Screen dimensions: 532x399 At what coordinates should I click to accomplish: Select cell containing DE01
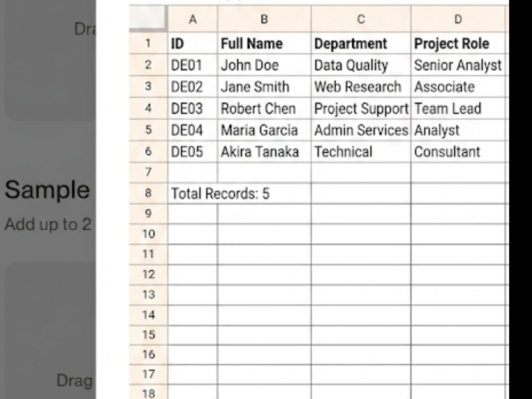[x=193, y=65]
